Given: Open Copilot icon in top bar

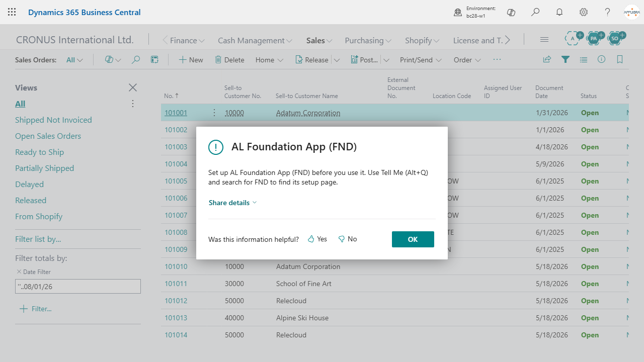Looking at the screenshot, I should (511, 12).
